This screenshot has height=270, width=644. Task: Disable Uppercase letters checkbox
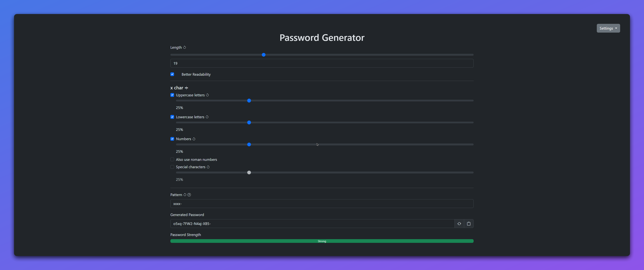point(172,95)
